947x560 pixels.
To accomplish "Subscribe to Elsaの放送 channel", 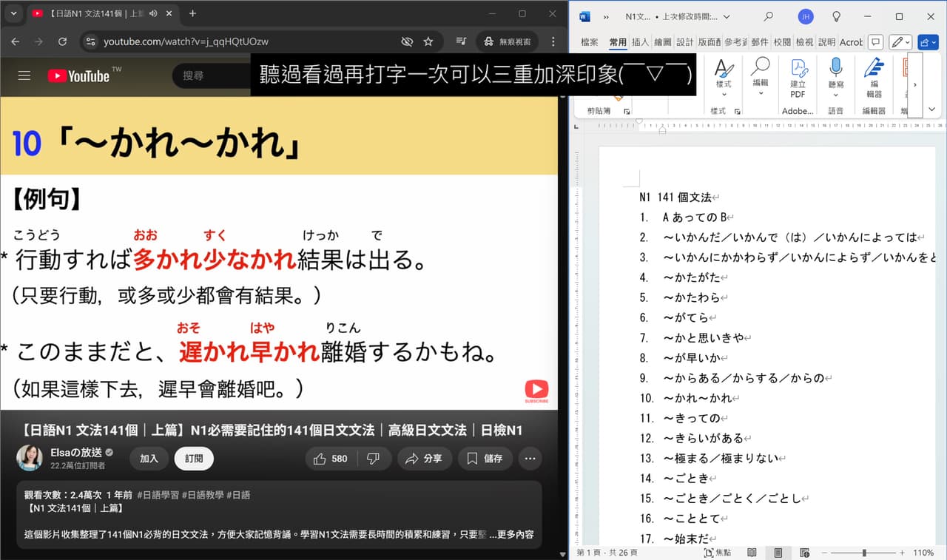I will coord(194,459).
